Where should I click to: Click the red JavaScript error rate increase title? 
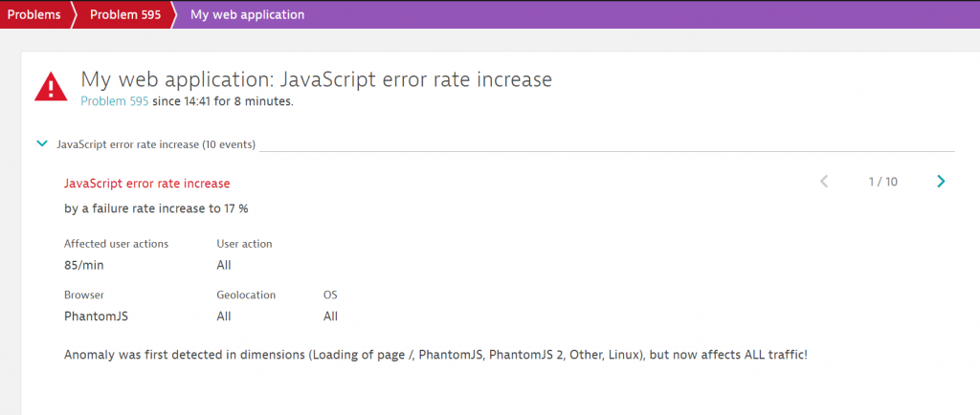coord(146,183)
